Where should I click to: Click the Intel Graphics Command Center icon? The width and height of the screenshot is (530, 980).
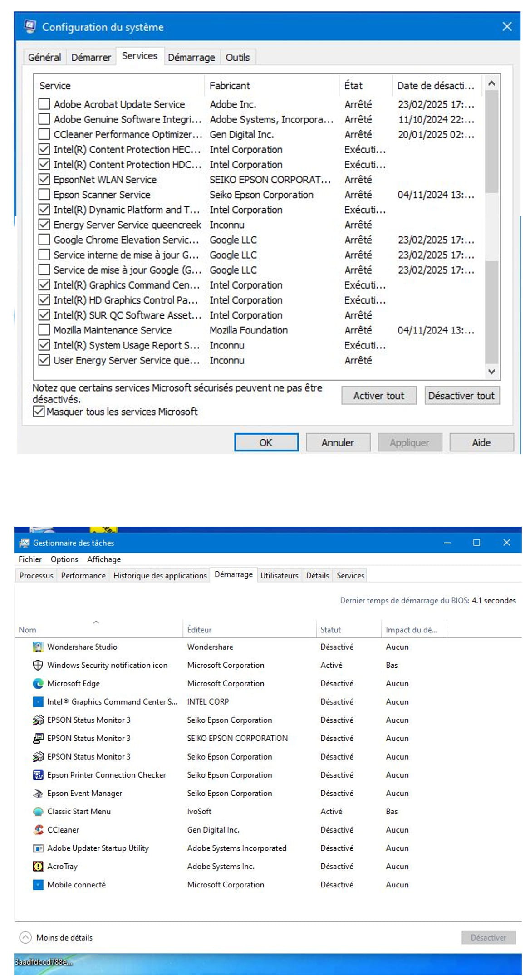tap(38, 701)
